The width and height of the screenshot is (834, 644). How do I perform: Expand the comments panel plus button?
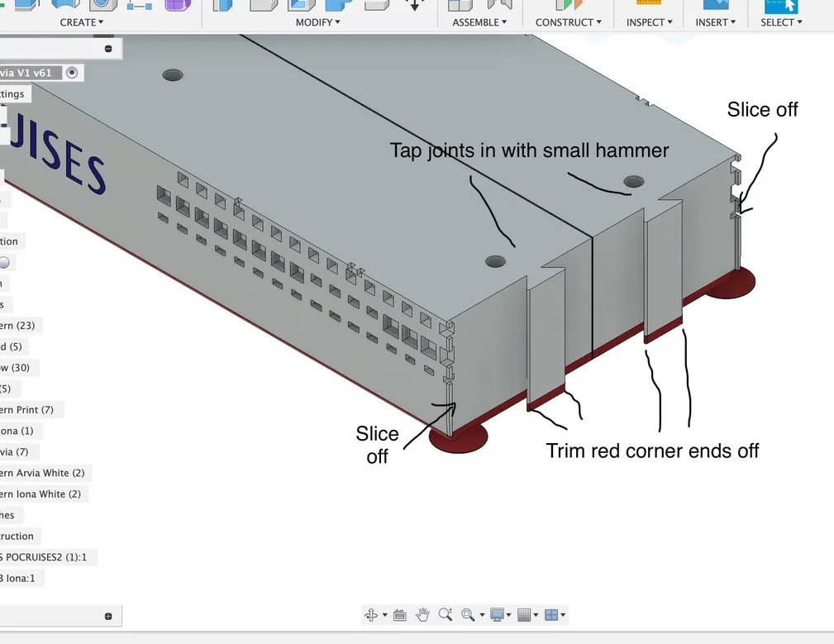pyautogui.click(x=108, y=617)
